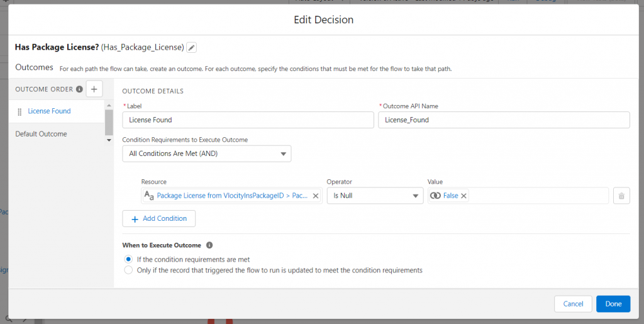The height and width of the screenshot is (324, 644).
Task: Select 'If the condition requirements are met'
Action: click(x=128, y=260)
